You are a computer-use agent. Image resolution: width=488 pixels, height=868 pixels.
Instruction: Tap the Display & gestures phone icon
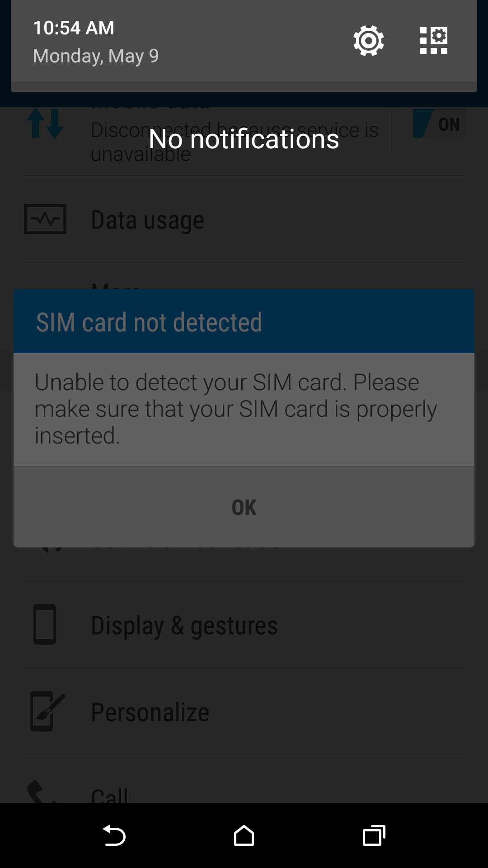coord(45,624)
